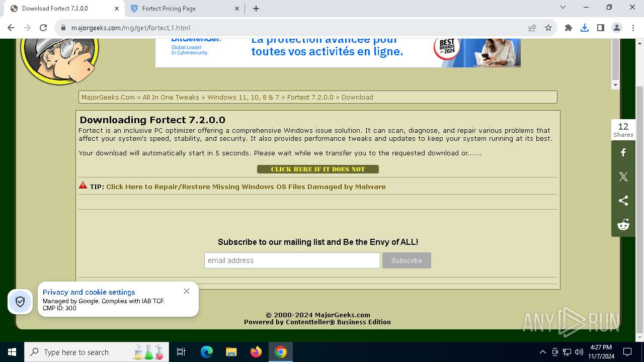The width and height of the screenshot is (644, 362).
Task: Switch to Download Fortect 7.2.0.0 tab
Action: 63,9
